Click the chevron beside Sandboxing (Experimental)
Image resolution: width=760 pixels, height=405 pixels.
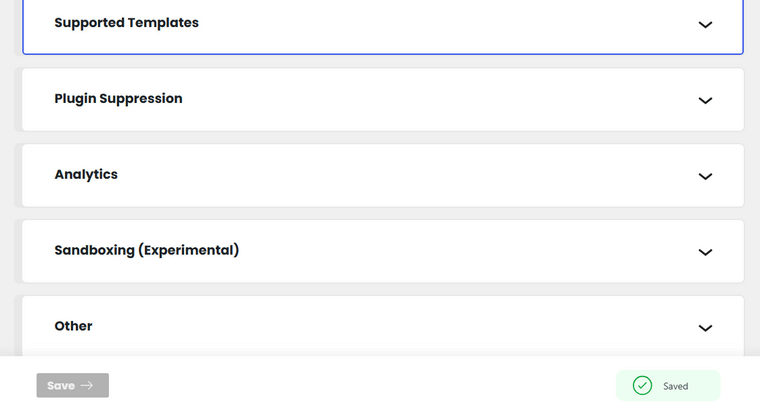(705, 252)
